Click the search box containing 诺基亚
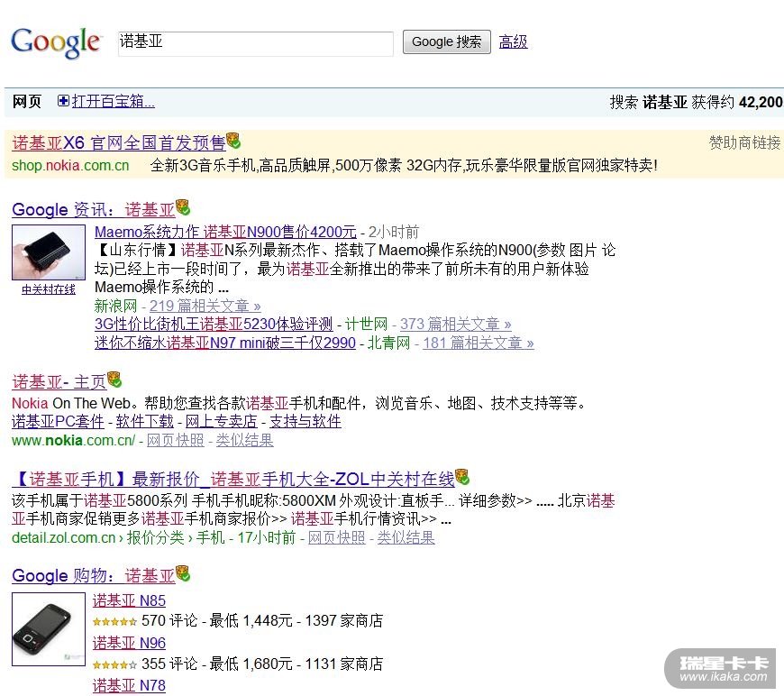 [x=256, y=43]
